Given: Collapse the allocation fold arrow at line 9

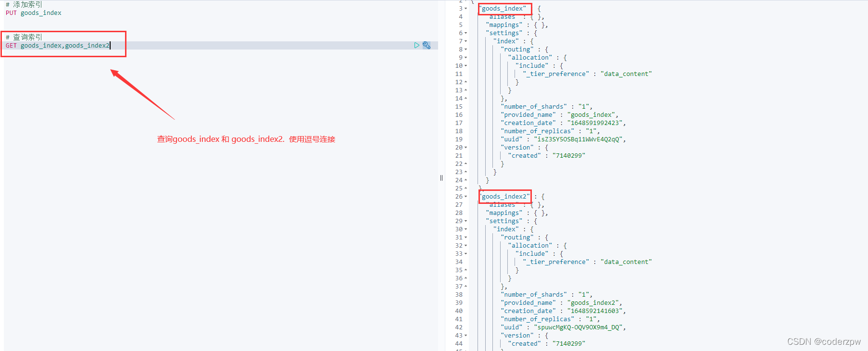Looking at the screenshot, I should pos(466,58).
